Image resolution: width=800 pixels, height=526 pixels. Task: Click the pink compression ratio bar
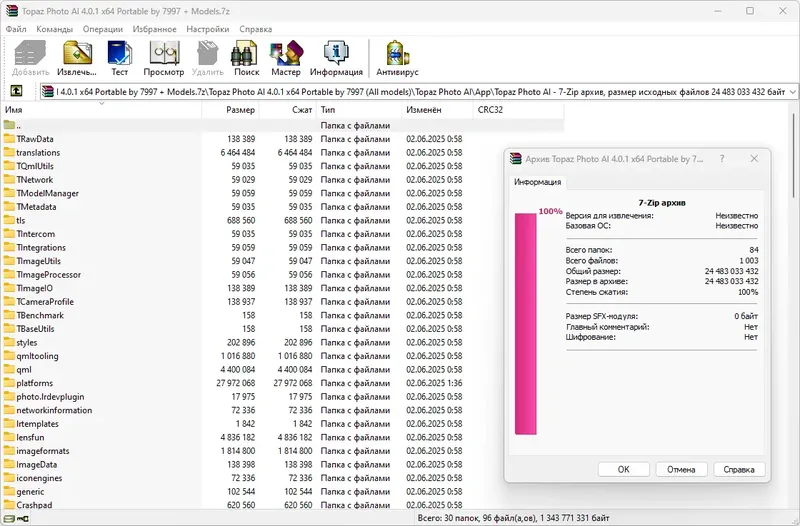click(526, 323)
